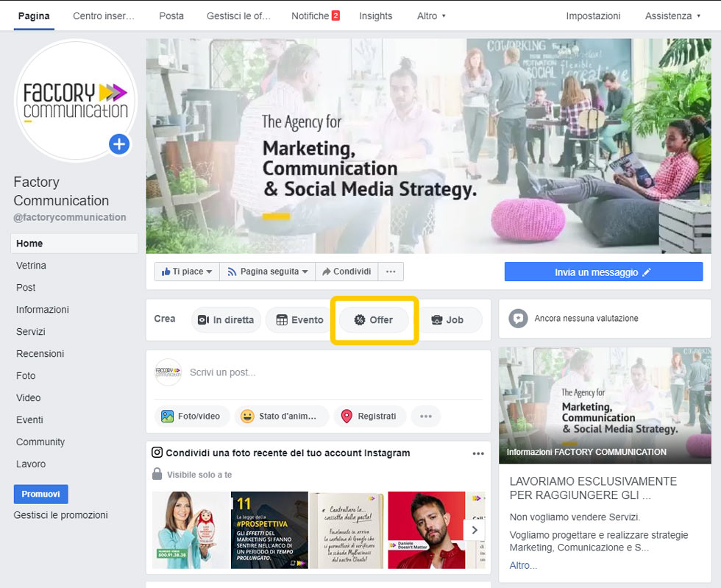
Task: Click the star review bubble icon
Action: tap(518, 319)
